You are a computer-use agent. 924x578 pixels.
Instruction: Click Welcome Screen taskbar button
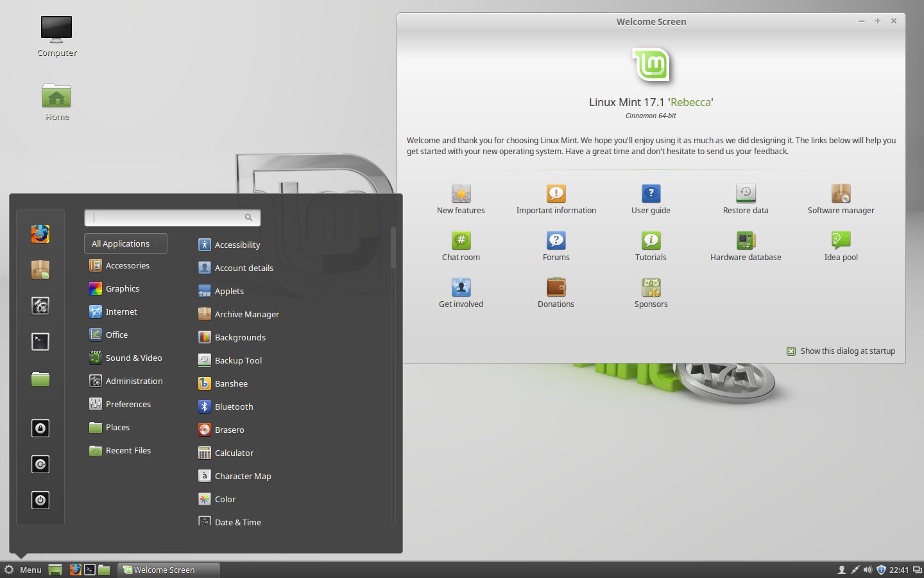click(169, 570)
